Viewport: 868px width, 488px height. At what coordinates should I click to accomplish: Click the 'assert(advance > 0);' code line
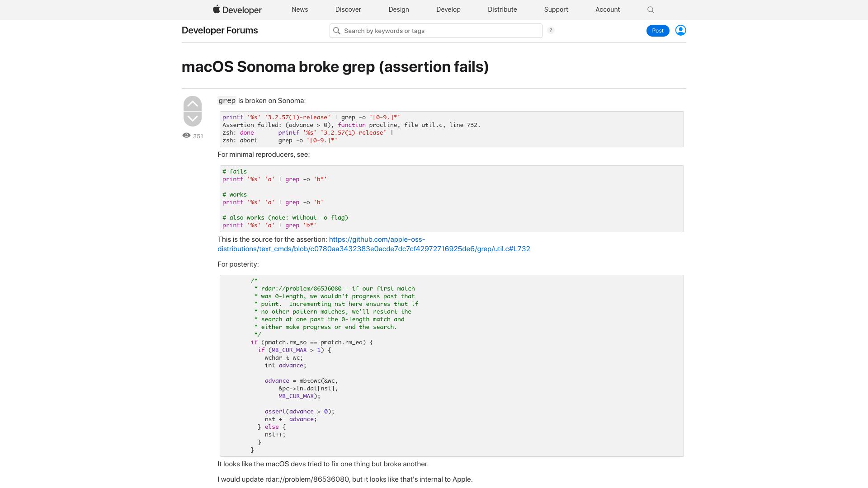pos(300,412)
